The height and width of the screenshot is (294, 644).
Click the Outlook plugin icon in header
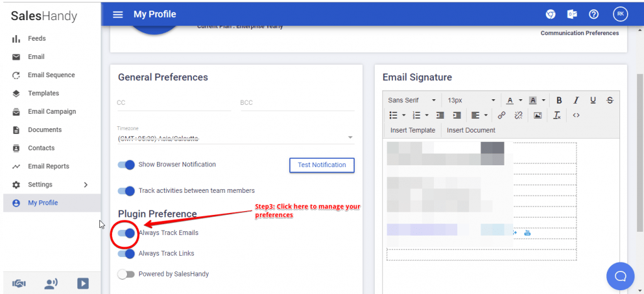tap(572, 14)
